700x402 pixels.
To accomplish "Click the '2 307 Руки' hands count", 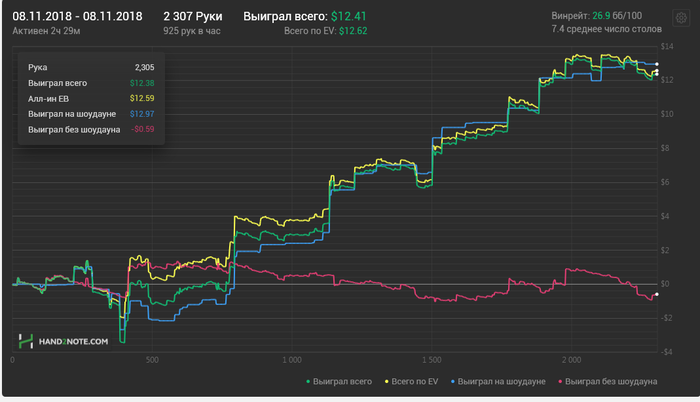I will [x=192, y=17].
